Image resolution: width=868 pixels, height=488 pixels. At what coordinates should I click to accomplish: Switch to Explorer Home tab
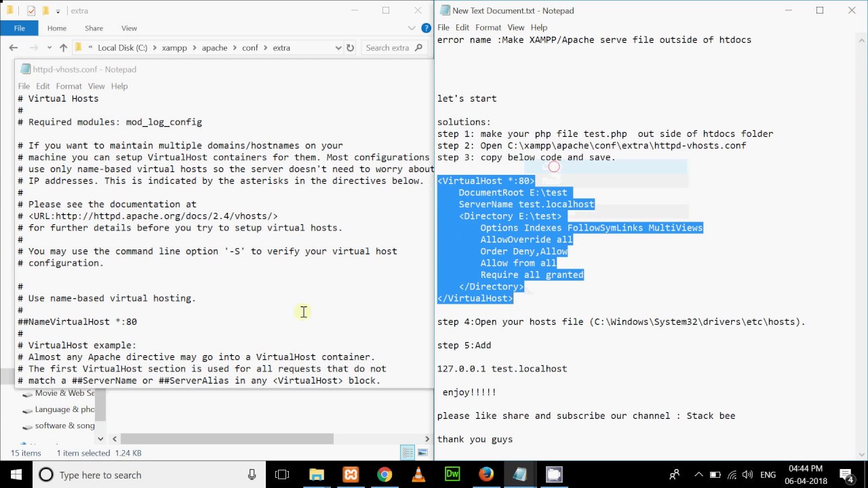pyautogui.click(x=57, y=28)
